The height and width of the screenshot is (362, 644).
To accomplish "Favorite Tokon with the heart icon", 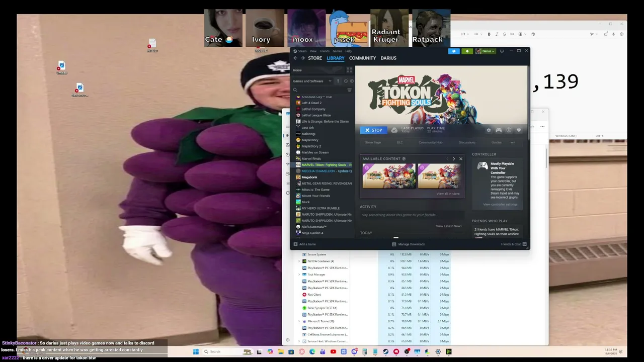I will point(519,130).
